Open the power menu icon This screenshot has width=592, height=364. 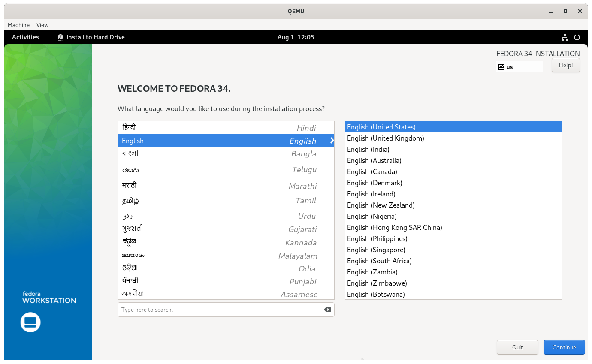pyautogui.click(x=577, y=37)
